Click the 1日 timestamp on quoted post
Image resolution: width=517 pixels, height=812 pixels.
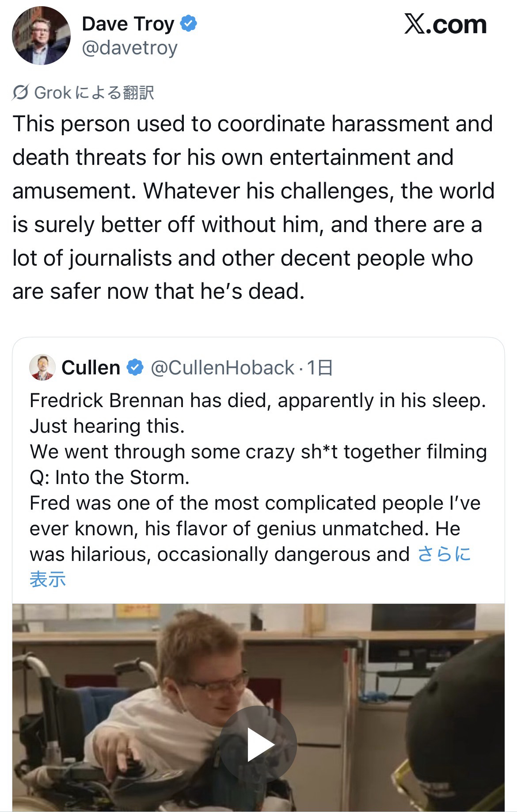click(x=319, y=368)
